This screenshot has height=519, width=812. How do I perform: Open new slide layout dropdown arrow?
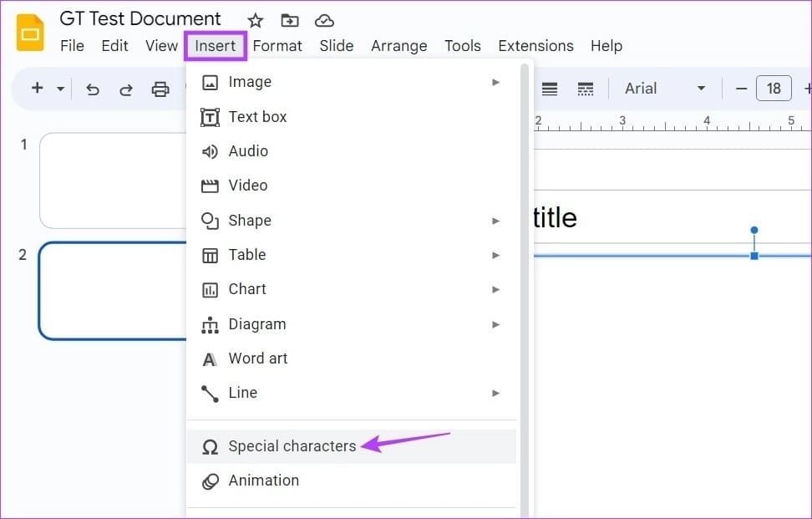(60, 89)
